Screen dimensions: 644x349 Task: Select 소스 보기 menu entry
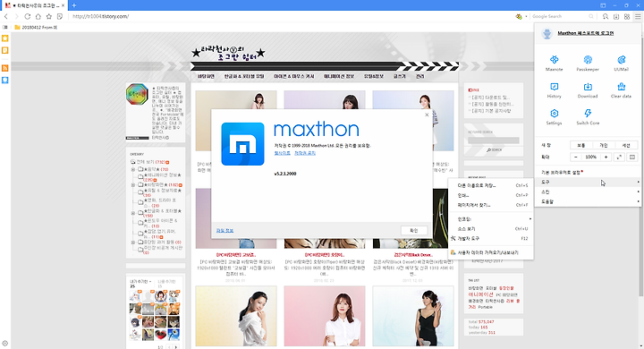pos(491,228)
